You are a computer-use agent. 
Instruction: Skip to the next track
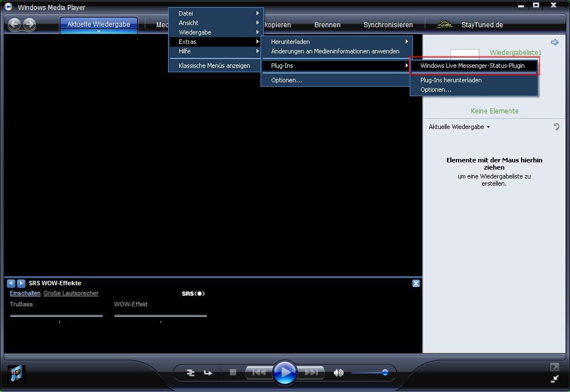(x=311, y=373)
